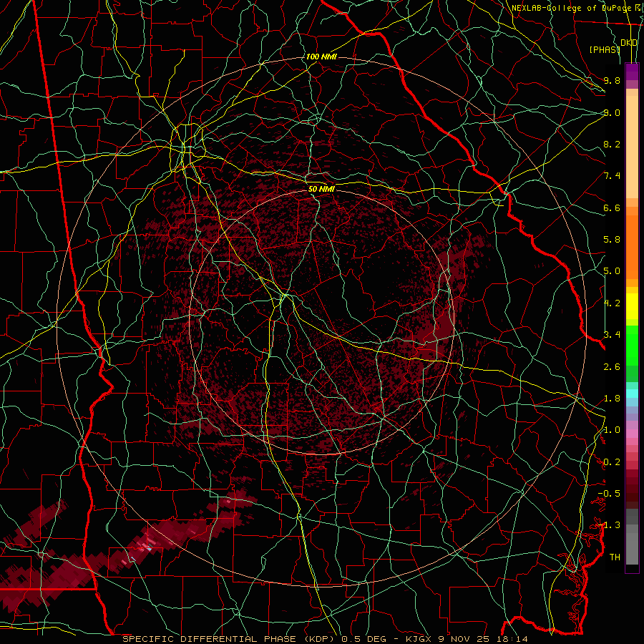Click the large peach segment of the color bar

[632, 147]
